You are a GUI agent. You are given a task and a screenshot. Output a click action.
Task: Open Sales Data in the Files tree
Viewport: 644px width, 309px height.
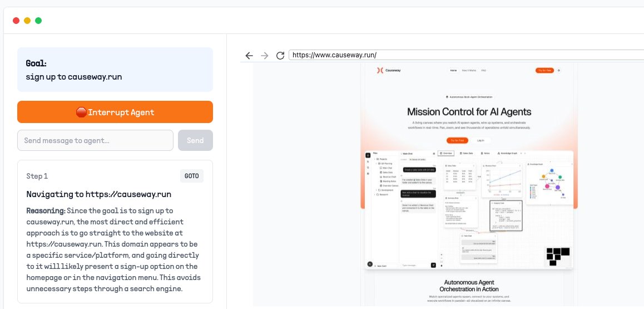pyautogui.click(x=388, y=173)
